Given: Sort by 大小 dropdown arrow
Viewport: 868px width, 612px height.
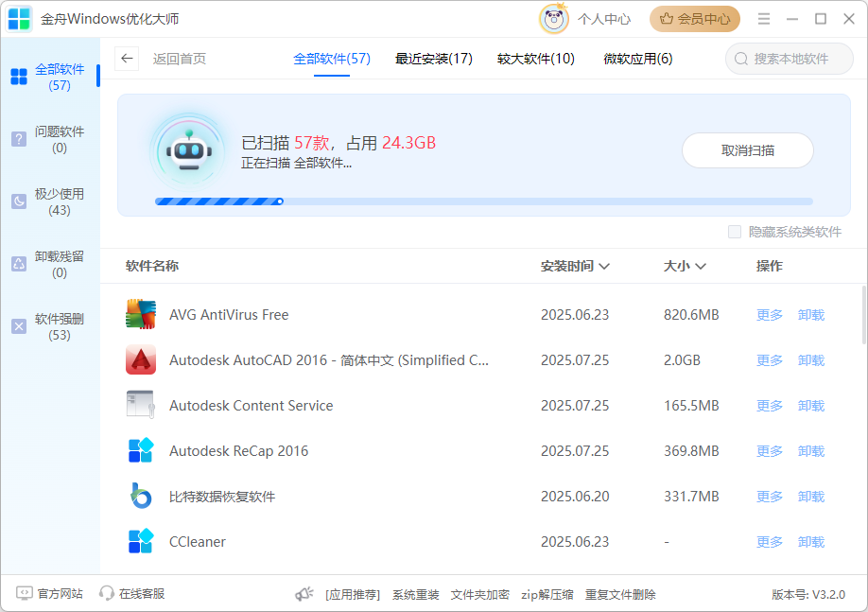Looking at the screenshot, I should (701, 267).
